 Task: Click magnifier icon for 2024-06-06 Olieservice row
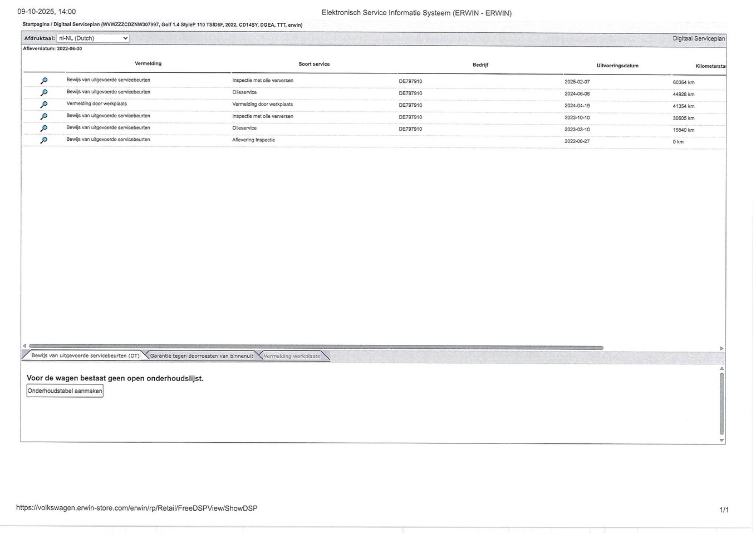[44, 92]
